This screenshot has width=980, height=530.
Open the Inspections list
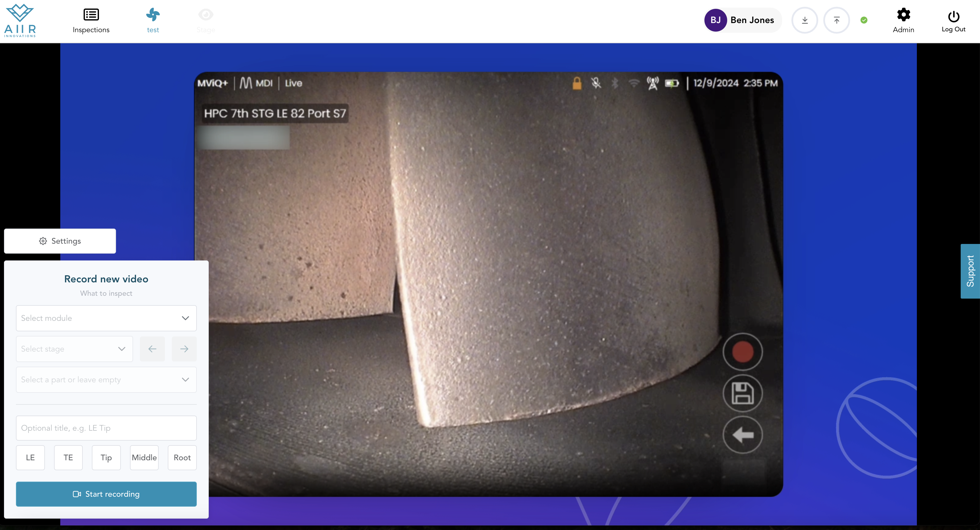tap(91, 20)
